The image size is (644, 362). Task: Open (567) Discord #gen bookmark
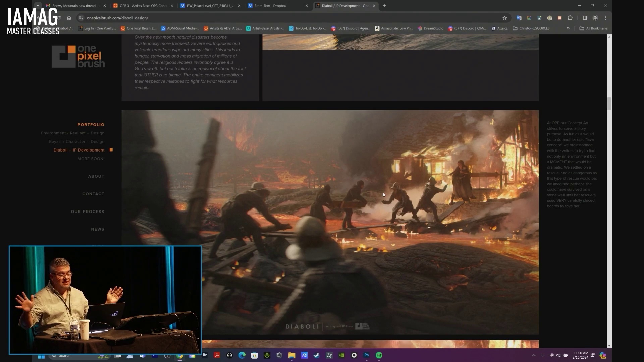coord(351,28)
